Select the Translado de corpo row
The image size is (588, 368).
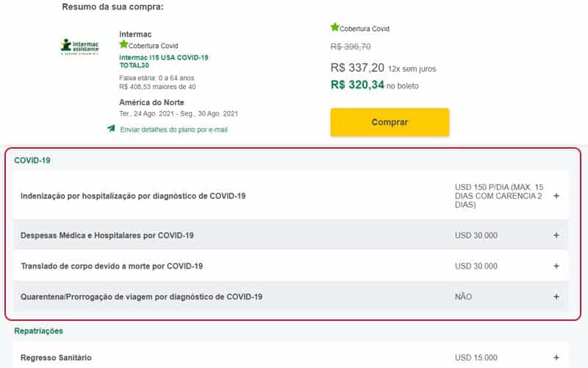click(x=290, y=266)
